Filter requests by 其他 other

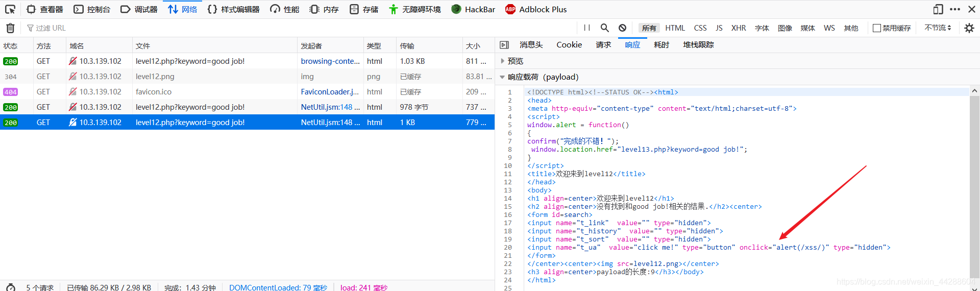tap(851, 28)
